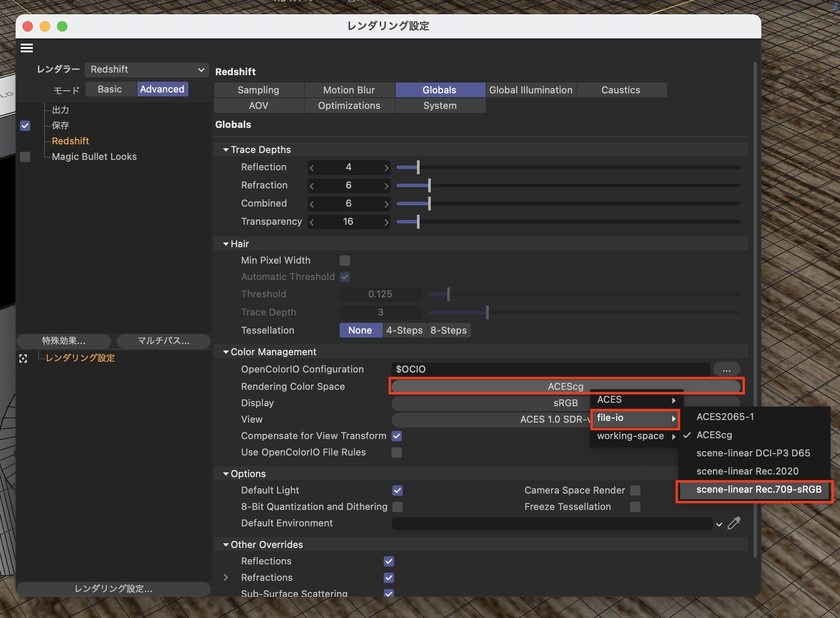This screenshot has width=840, height=618.
Task: Open Default Environment dropdown chevron
Action: click(719, 524)
